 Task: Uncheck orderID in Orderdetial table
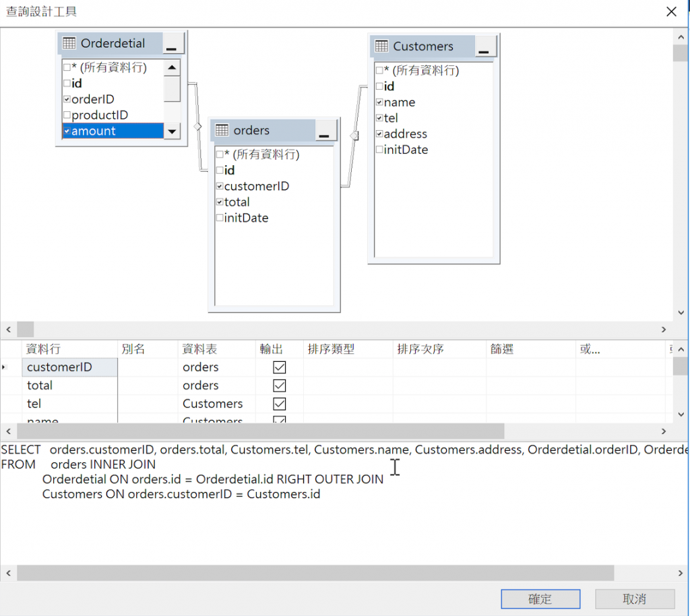click(67, 99)
